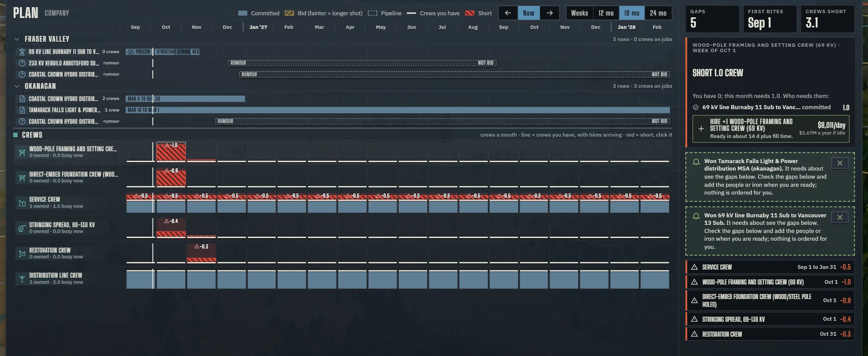This screenshot has height=356, width=868.
Task: Jump timeline to Now
Action: pyautogui.click(x=529, y=13)
